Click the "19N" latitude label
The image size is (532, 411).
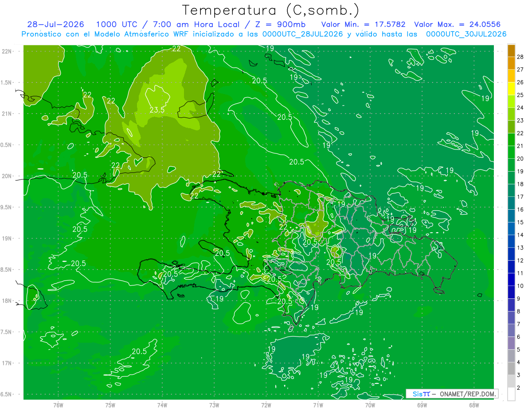click(7, 238)
